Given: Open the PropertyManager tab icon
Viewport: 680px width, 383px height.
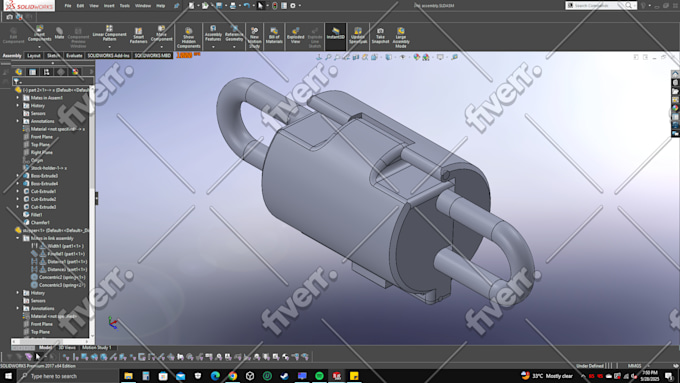Looking at the screenshot, I should pos(33,72).
